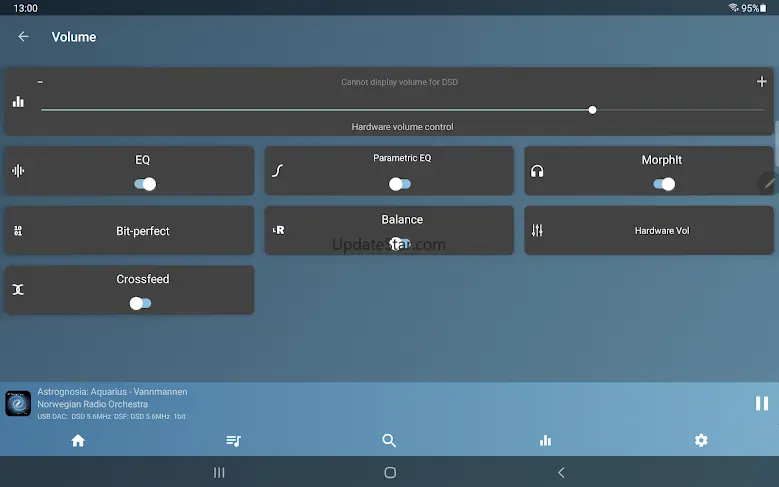This screenshot has width=779, height=487.
Task: Open the Hardware Vol settings
Action: 661,231
